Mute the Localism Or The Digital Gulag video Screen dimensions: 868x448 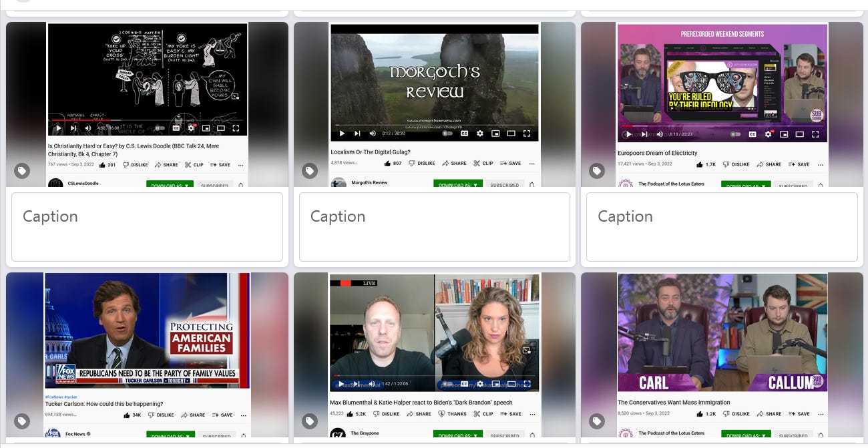373,134
